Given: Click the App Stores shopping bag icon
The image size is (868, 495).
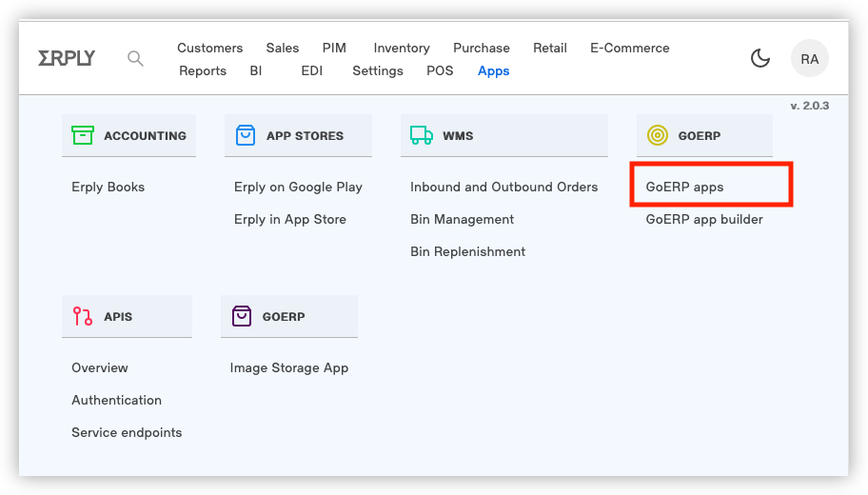Looking at the screenshot, I should pyautogui.click(x=246, y=135).
